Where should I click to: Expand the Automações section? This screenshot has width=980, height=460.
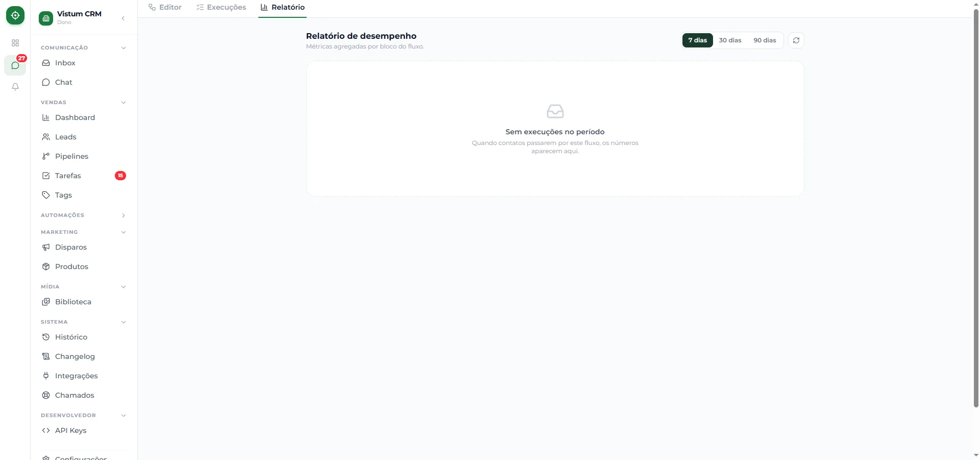coord(123,215)
